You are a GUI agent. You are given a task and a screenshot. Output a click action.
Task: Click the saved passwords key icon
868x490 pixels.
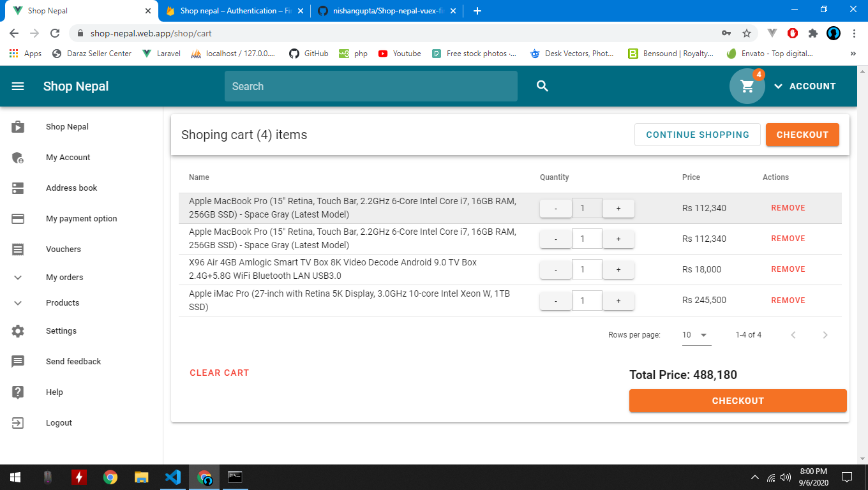tap(726, 33)
